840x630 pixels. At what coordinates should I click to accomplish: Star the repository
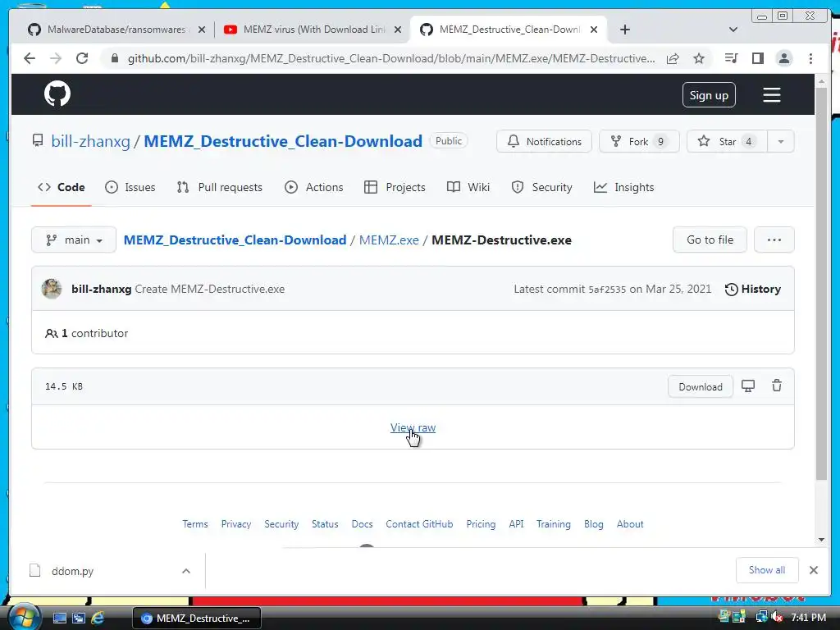point(727,141)
